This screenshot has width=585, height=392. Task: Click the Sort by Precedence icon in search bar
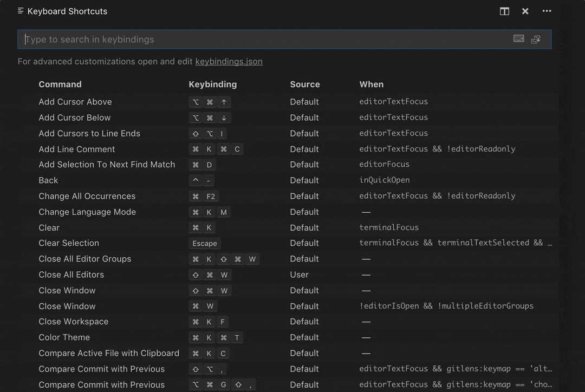(x=536, y=38)
